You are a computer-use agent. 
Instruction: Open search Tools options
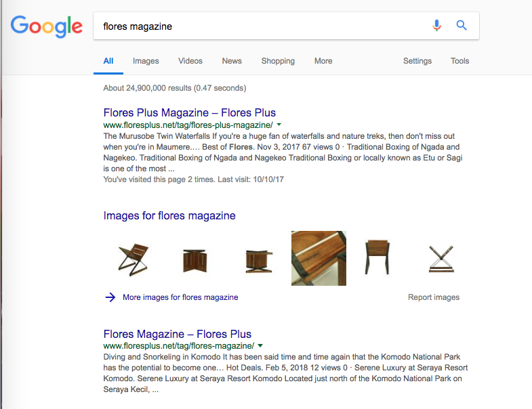[459, 61]
